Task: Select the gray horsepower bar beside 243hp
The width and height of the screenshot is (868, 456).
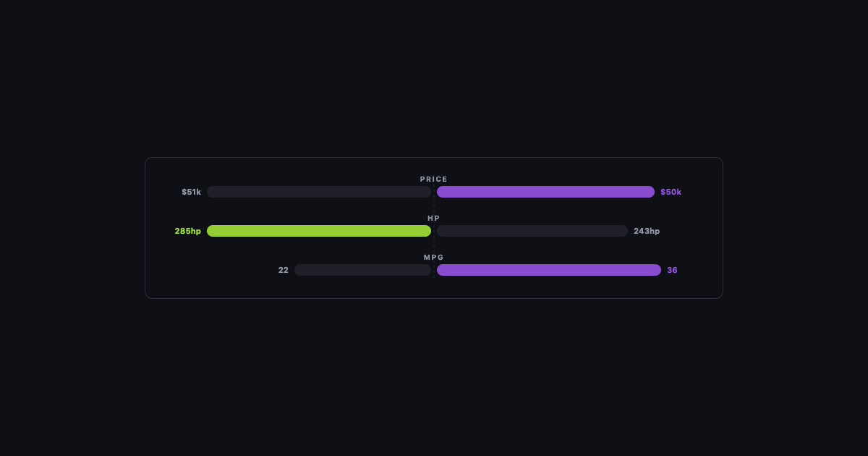Action: 532,231
